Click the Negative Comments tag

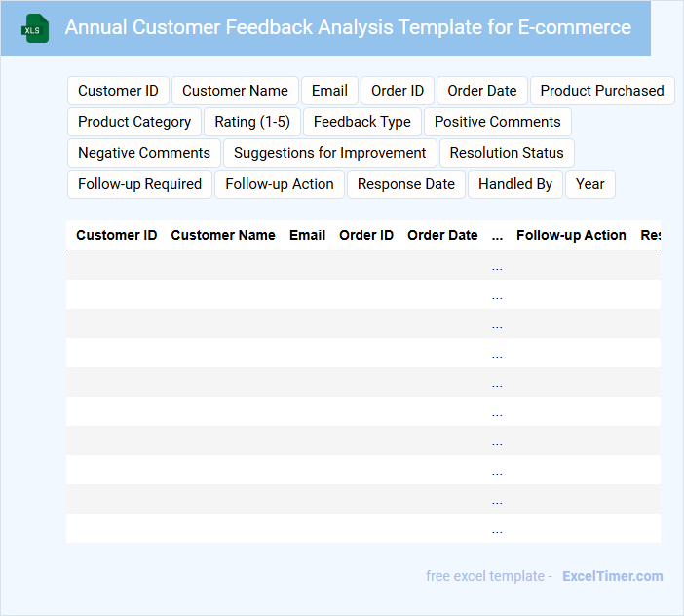144,153
